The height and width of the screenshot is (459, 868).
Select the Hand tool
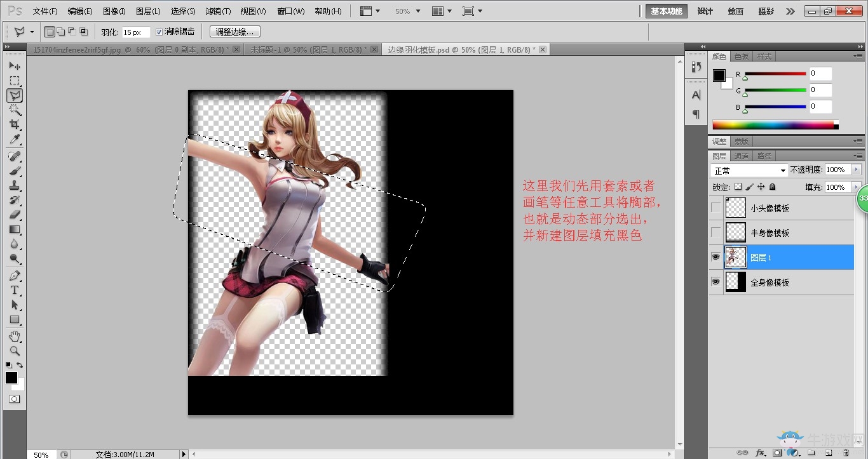(x=15, y=336)
